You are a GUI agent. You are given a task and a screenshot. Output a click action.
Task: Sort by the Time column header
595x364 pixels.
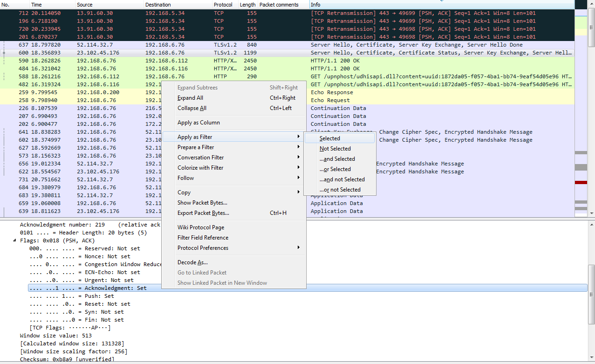pos(36,5)
